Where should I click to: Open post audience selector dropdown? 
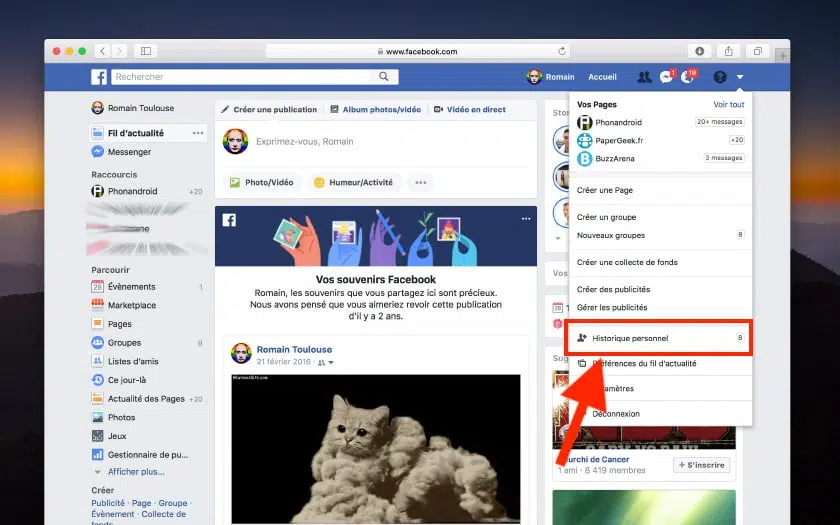tap(327, 362)
